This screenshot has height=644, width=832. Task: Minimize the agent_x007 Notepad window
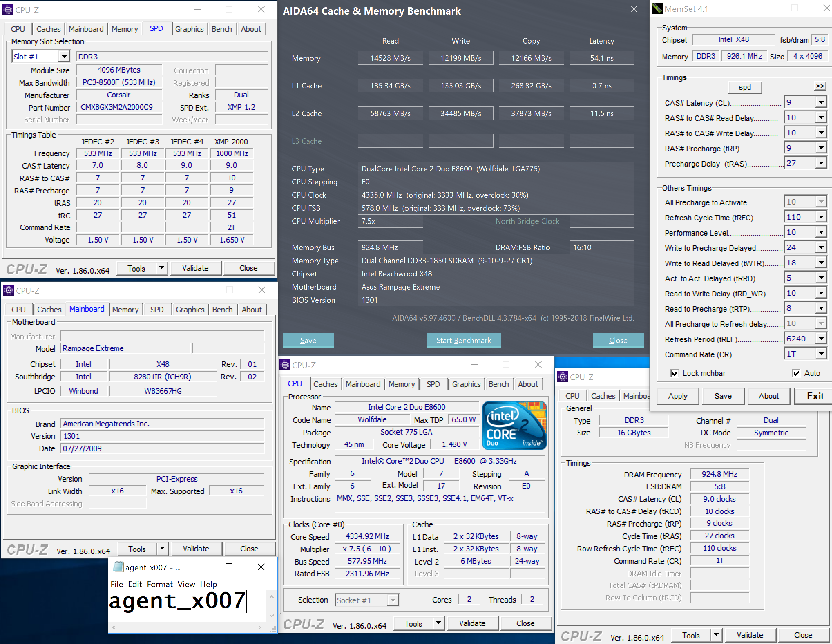tap(197, 567)
